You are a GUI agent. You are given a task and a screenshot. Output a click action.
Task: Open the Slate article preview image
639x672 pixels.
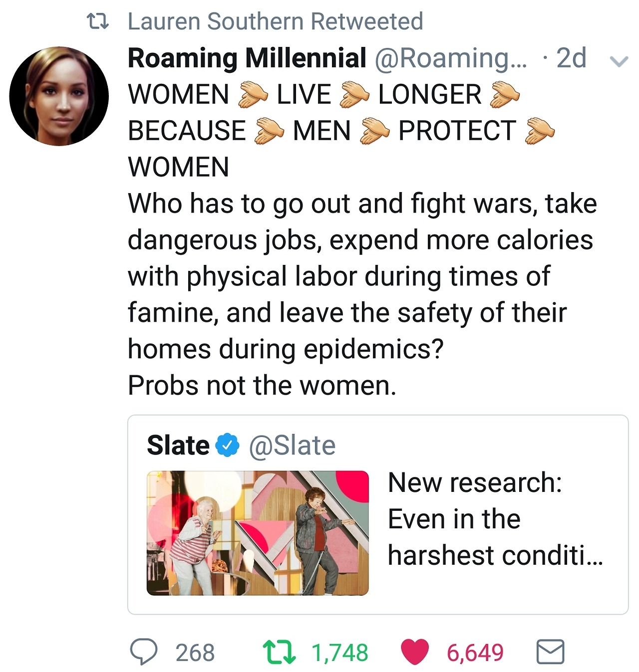coord(258,533)
